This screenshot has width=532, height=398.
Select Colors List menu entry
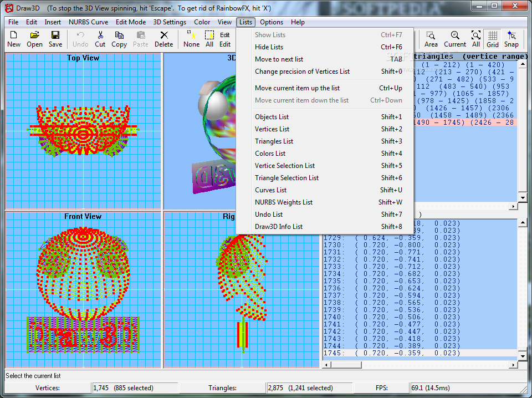click(x=325, y=154)
